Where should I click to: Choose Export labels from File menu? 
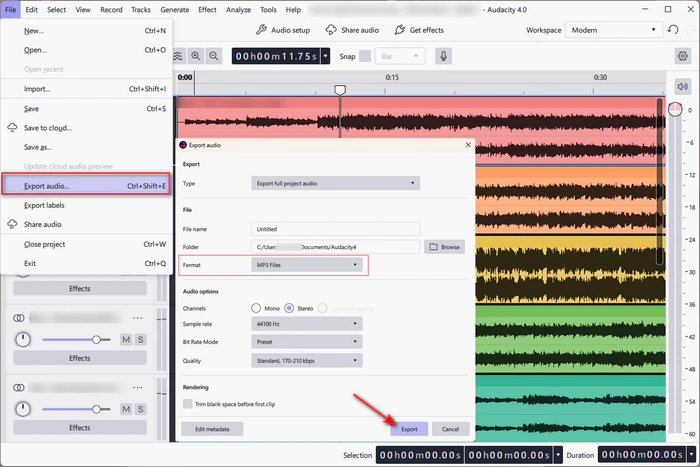tap(86, 205)
